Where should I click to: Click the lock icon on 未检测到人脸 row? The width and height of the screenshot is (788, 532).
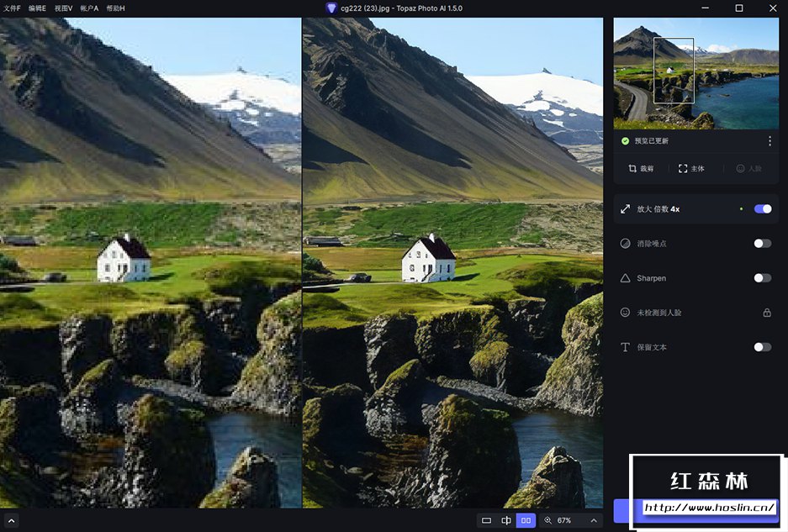(x=767, y=313)
